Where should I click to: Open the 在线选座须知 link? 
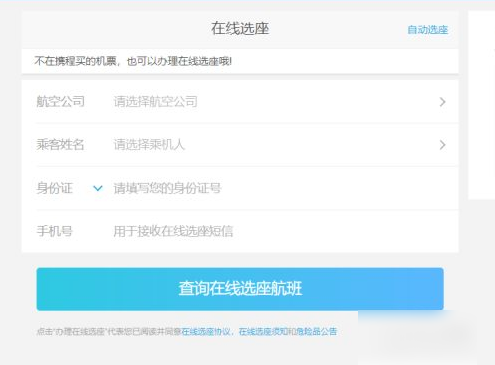(263, 332)
